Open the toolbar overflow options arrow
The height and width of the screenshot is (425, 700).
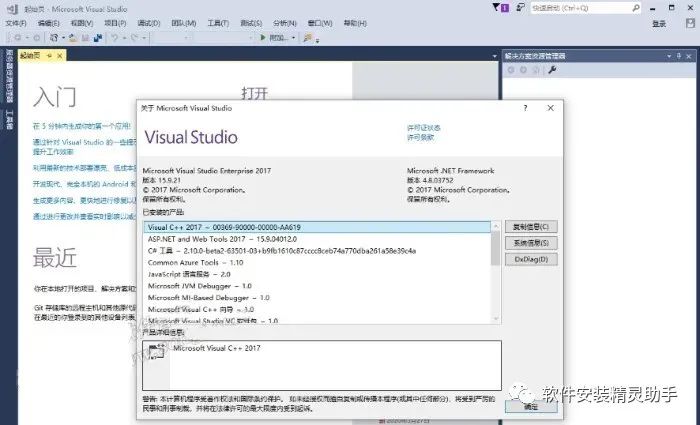(317, 41)
